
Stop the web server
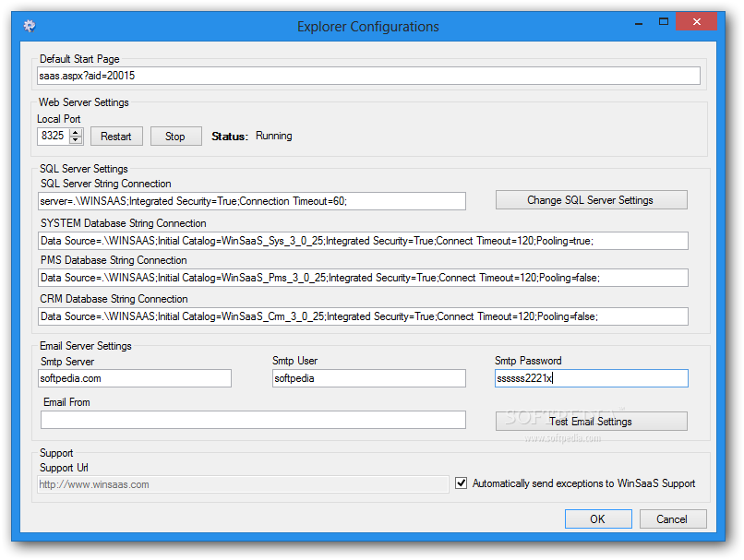point(175,137)
